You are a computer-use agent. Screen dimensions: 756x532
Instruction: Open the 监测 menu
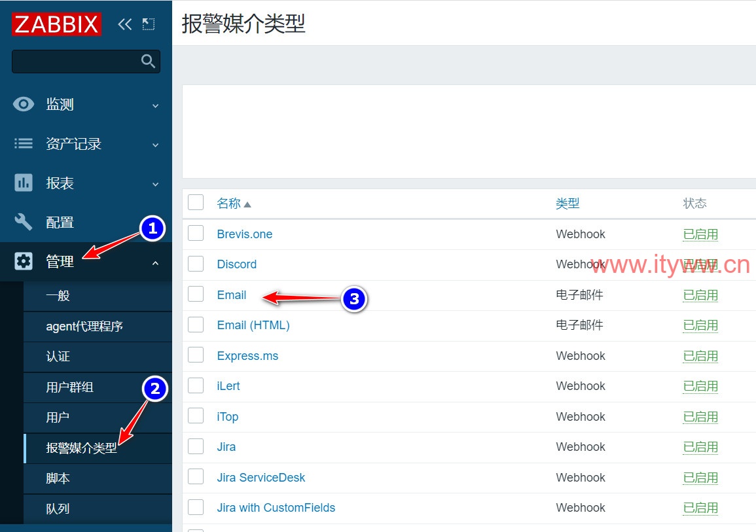pos(86,104)
